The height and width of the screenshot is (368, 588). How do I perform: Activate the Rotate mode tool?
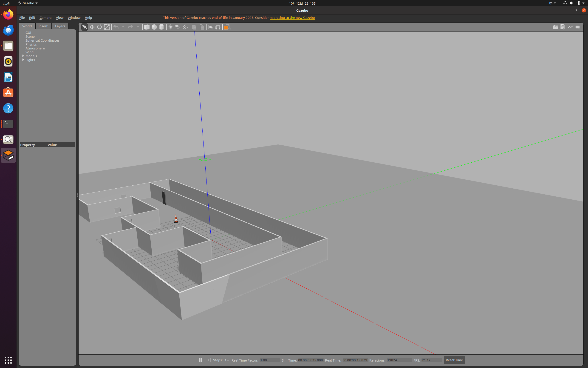pyautogui.click(x=99, y=27)
